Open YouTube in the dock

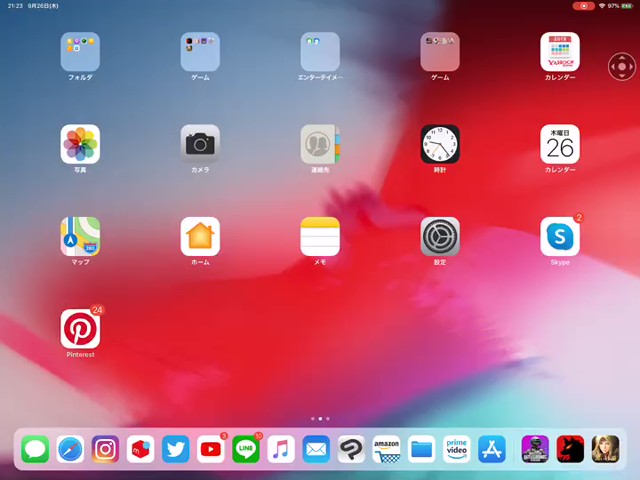pyautogui.click(x=211, y=449)
